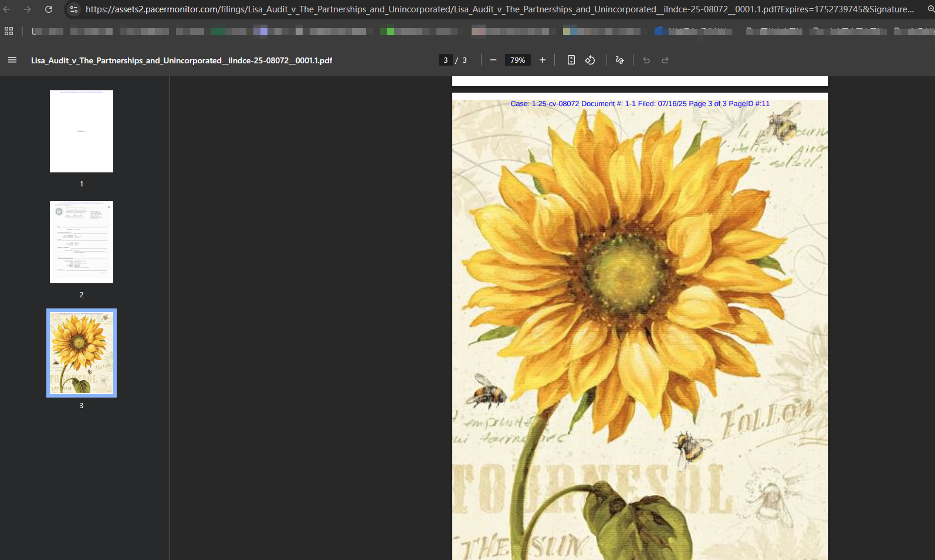The width and height of the screenshot is (935, 560).
Task: Click the zoom out minus button
Action: click(x=493, y=60)
